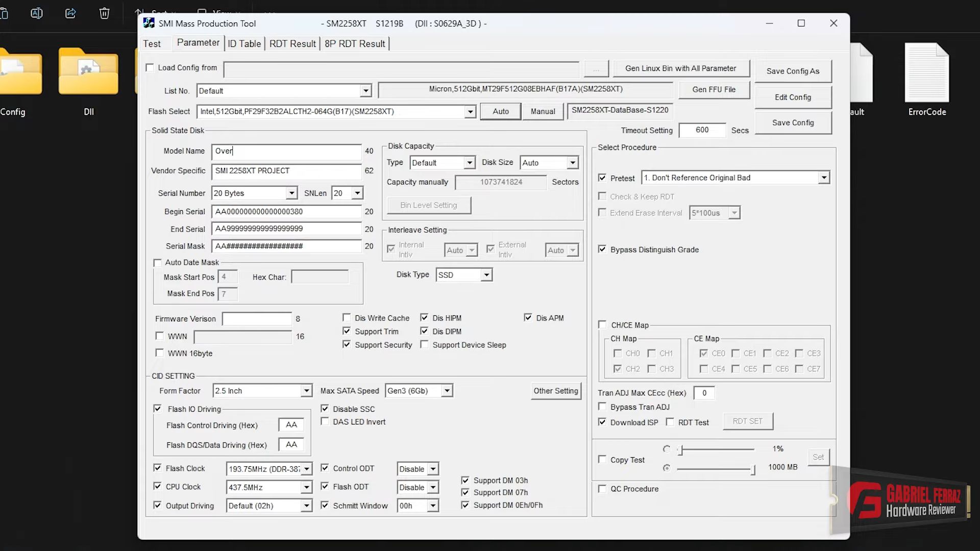The height and width of the screenshot is (551, 980).
Task: Select the Copy Test MB radio button
Action: click(x=667, y=468)
